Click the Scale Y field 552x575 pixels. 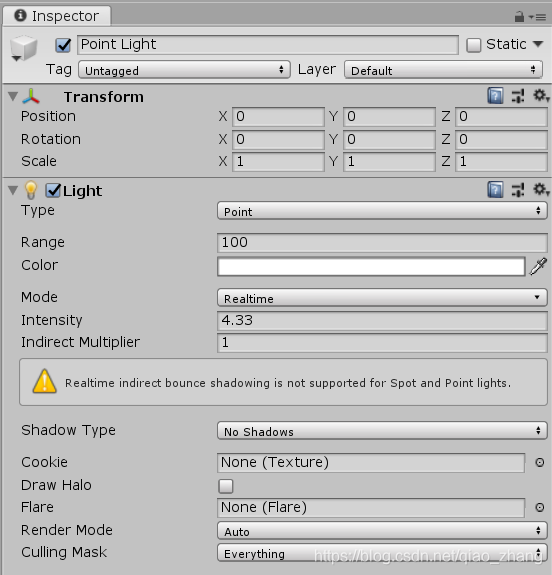[390, 162]
